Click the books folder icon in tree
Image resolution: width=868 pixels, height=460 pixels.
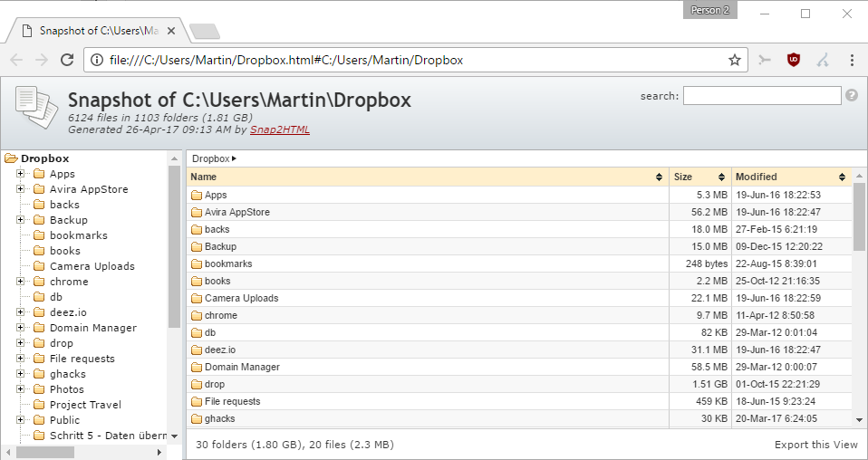point(39,251)
